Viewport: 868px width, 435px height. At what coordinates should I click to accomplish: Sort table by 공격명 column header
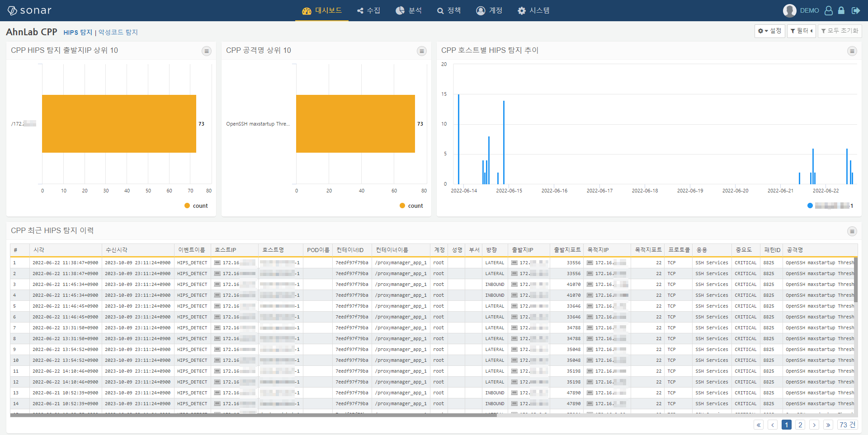(820, 250)
